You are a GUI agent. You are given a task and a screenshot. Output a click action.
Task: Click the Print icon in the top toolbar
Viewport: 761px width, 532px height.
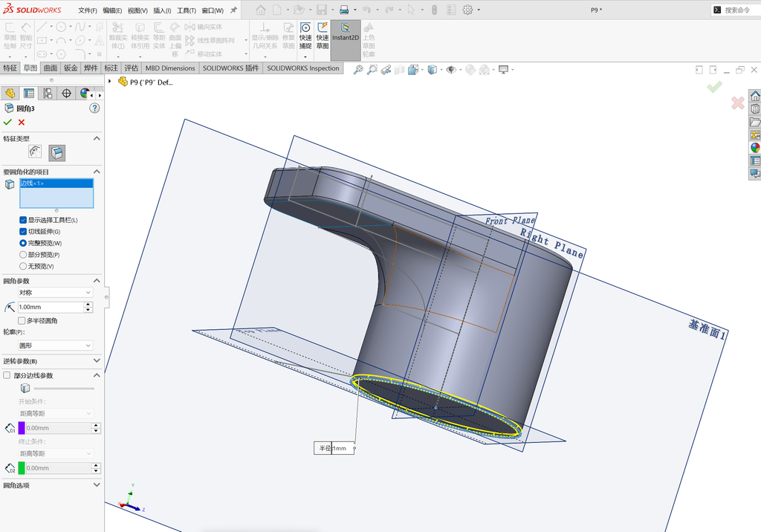pos(344,10)
